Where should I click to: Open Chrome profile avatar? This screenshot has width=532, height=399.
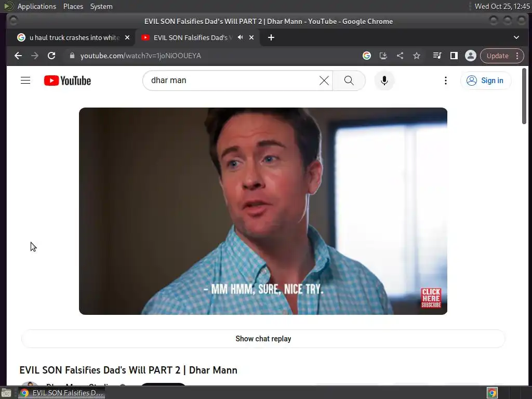point(471,56)
